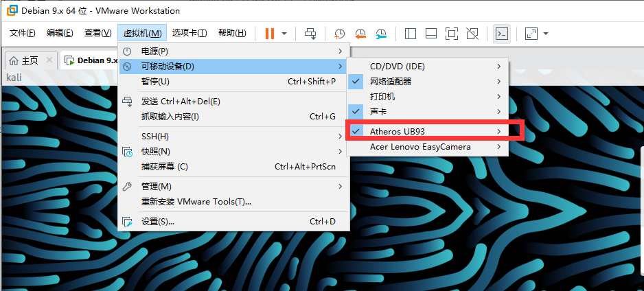Revert to snapshot using the orange arrow clock icon
Viewport: 644px width, 291px height.
pos(360,34)
